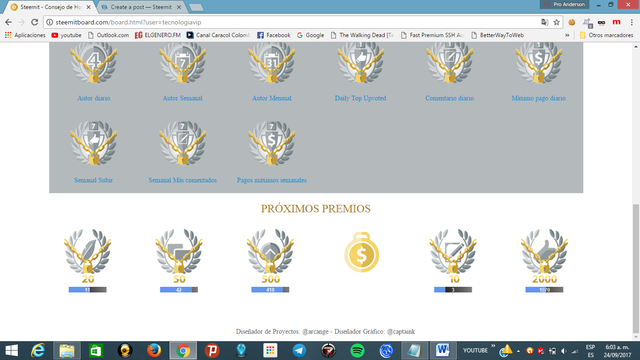Open the Comentario diario link
This screenshot has height=360, width=640.
point(449,98)
